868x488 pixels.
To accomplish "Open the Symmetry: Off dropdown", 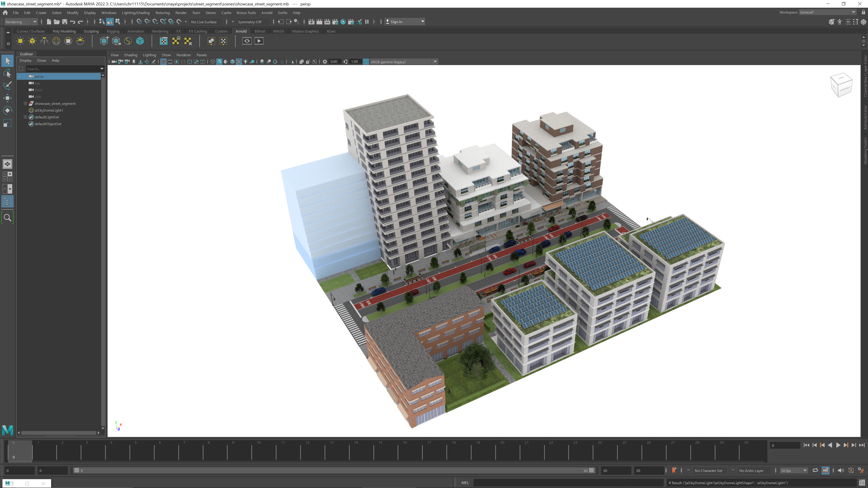I will [253, 22].
